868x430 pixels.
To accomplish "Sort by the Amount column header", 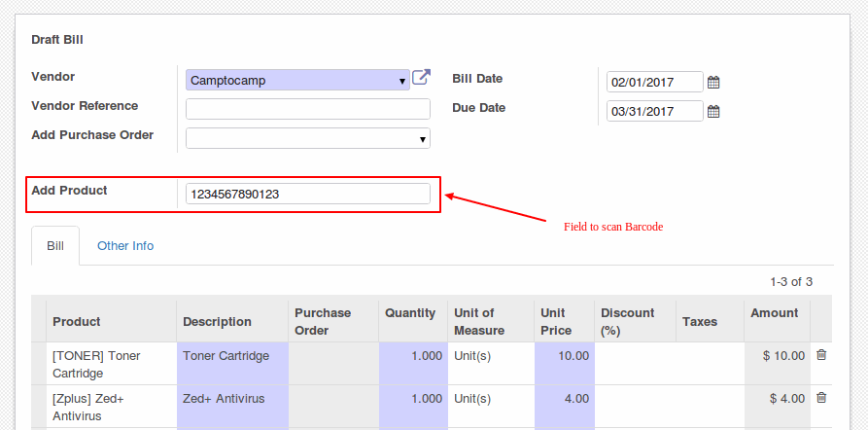I will [775, 313].
